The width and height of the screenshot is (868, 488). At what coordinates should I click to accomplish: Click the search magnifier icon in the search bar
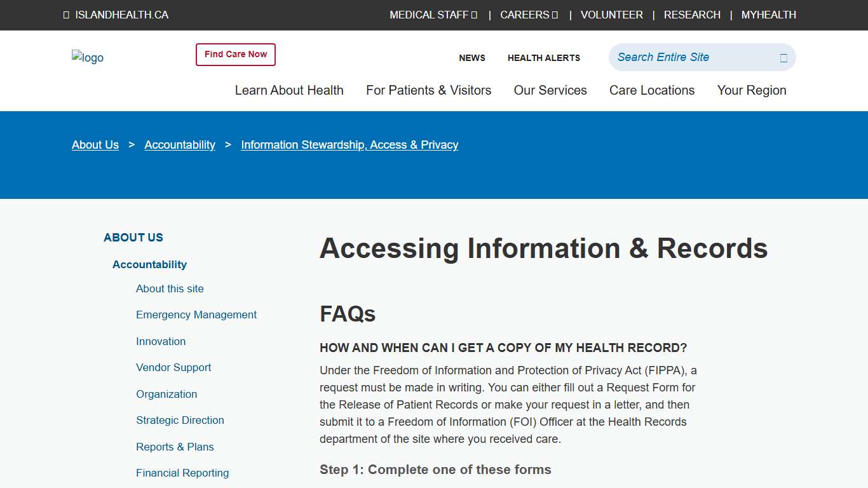(783, 57)
